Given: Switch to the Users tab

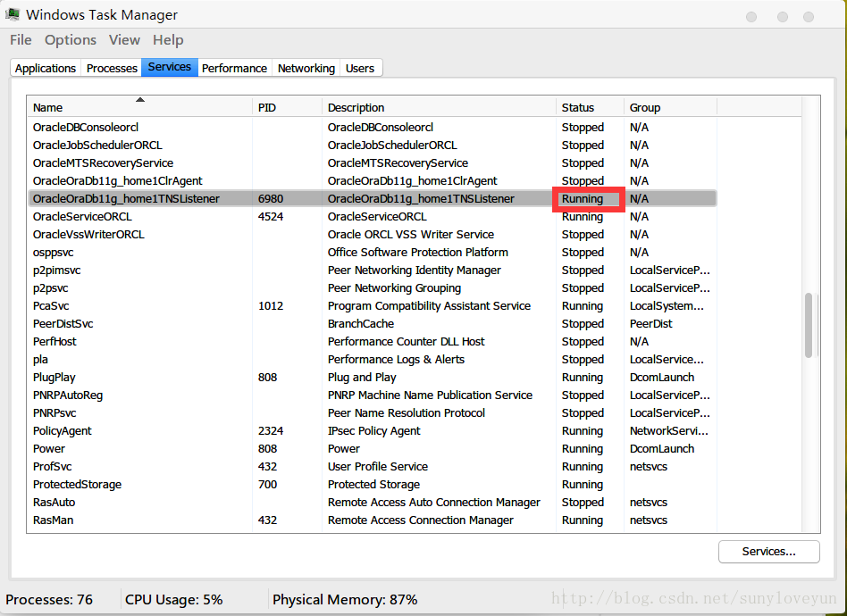Looking at the screenshot, I should click(360, 68).
